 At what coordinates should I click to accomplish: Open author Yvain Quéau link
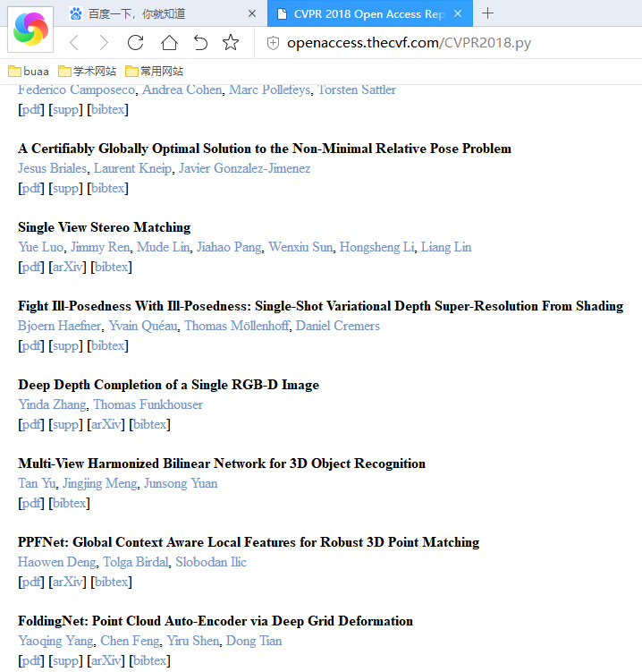[x=143, y=326]
